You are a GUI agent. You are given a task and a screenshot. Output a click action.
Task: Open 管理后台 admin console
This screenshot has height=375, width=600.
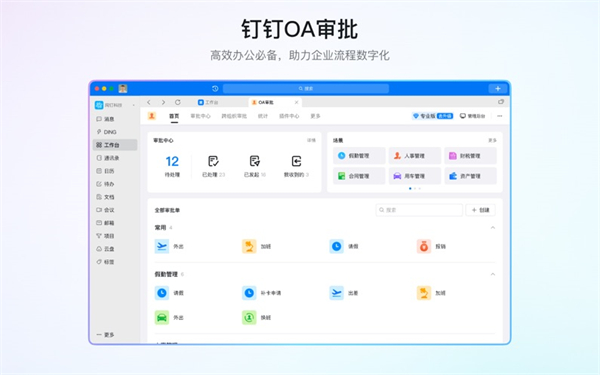pos(473,116)
